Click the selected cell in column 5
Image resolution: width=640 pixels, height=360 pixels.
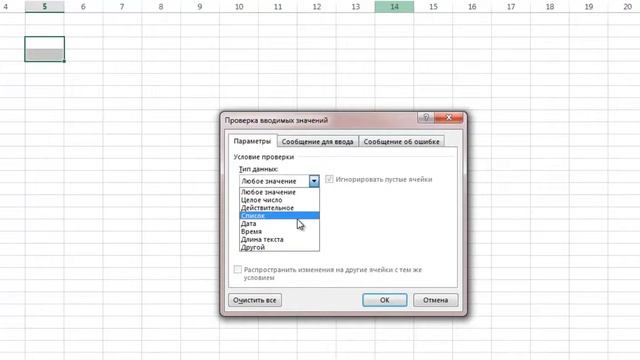[x=44, y=49]
